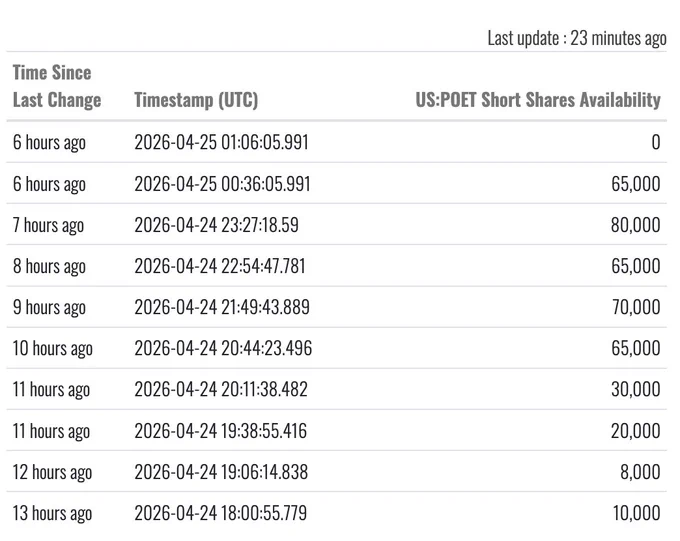
Task: Click the 'Time Since Last Change' column header
Action: tap(57, 86)
